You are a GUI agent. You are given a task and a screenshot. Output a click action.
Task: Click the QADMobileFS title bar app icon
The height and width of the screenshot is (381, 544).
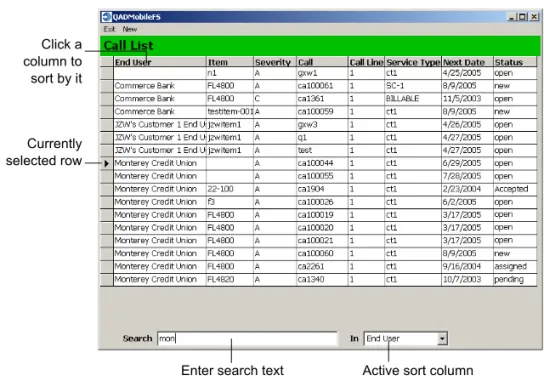click(106, 17)
